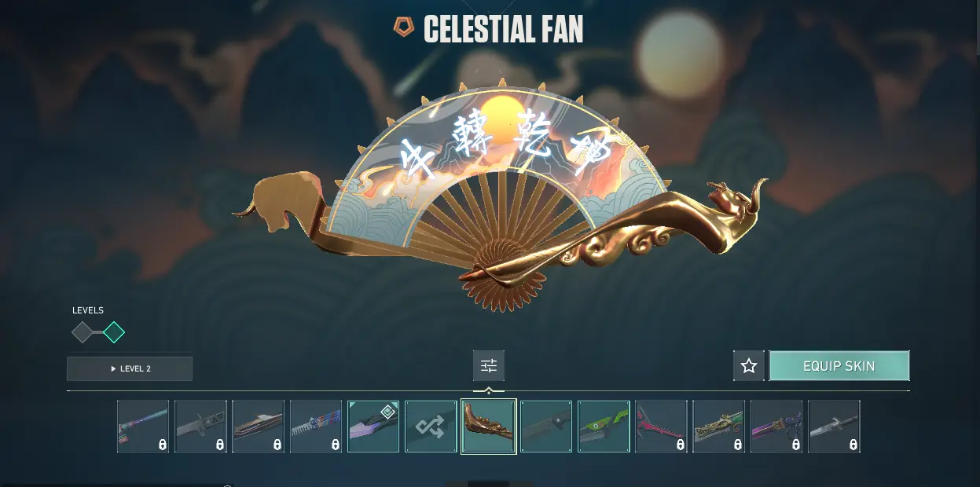Select the locked grey tactical knife skin
Screen dimensions: 980x487
[200, 427]
